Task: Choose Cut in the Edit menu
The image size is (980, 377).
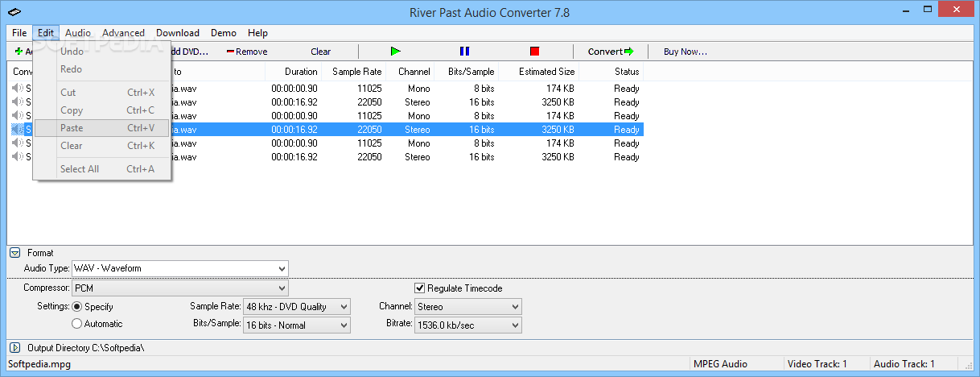Action: [x=101, y=93]
